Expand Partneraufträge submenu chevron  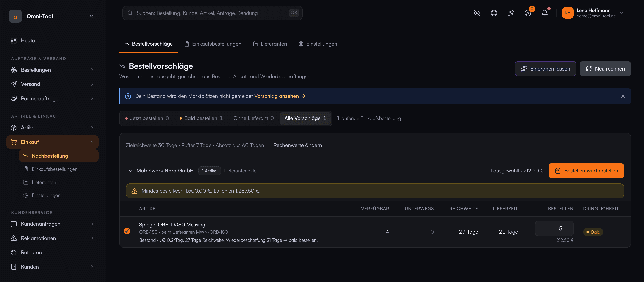(x=92, y=98)
